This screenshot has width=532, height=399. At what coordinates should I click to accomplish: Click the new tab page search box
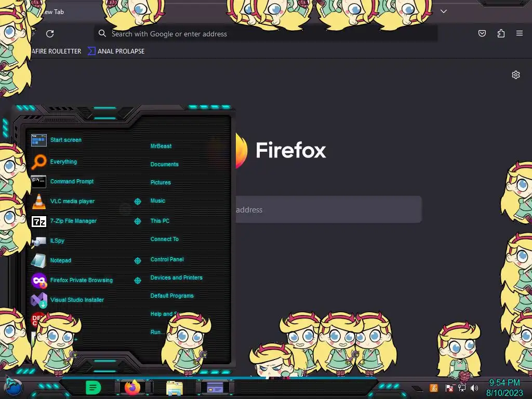pos(328,210)
